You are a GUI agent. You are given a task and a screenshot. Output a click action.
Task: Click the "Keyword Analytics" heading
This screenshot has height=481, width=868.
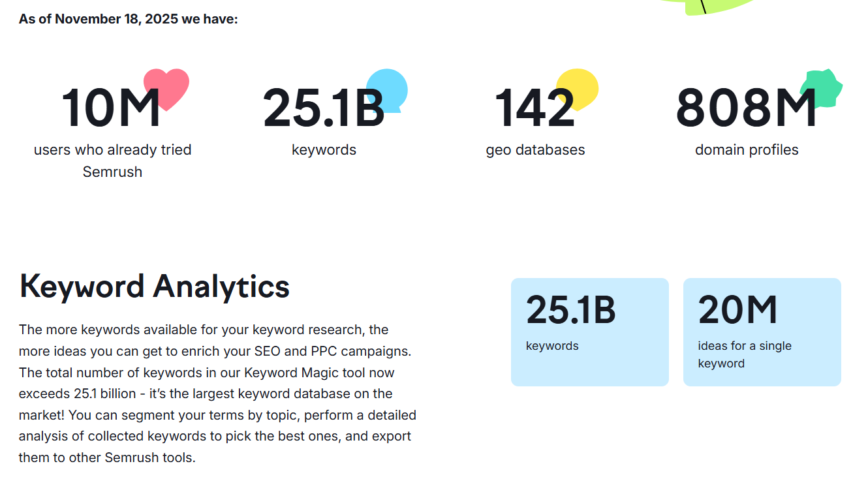click(x=155, y=287)
